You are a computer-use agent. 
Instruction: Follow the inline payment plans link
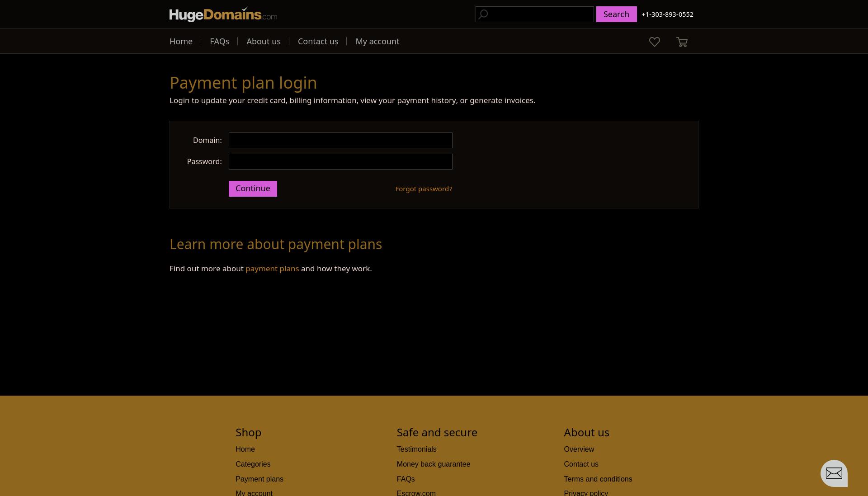click(272, 269)
